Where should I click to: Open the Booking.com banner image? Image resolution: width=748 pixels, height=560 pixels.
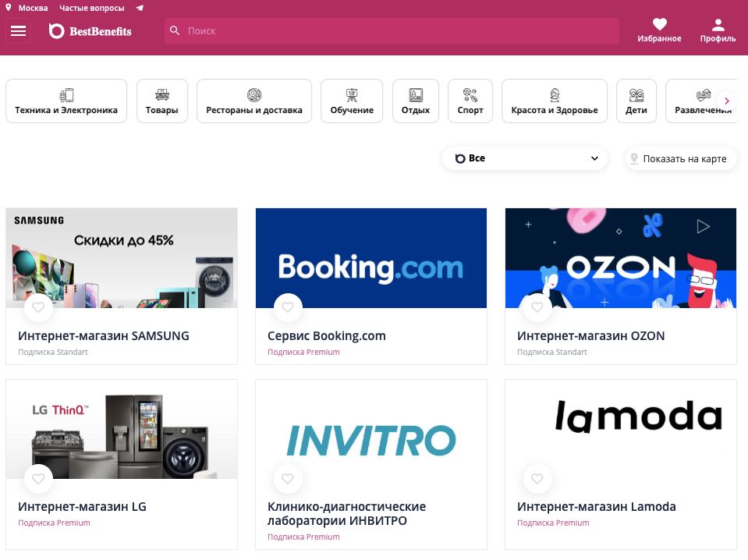[x=371, y=257]
